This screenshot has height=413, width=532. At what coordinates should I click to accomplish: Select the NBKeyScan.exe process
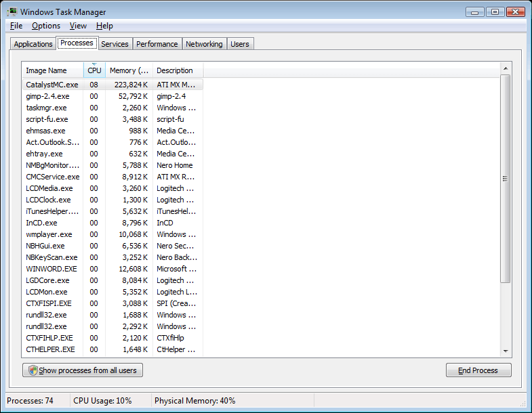click(x=112, y=258)
